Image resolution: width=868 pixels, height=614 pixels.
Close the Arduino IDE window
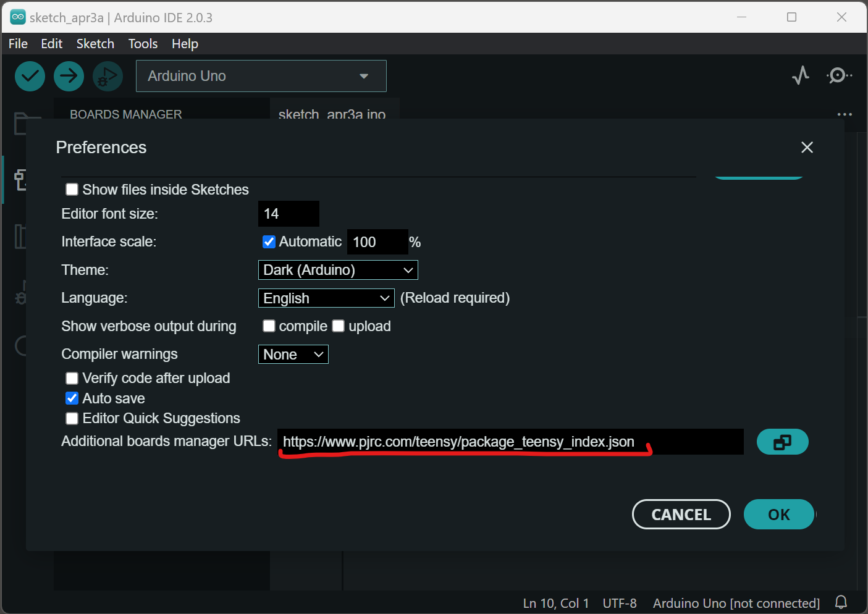[x=841, y=17]
